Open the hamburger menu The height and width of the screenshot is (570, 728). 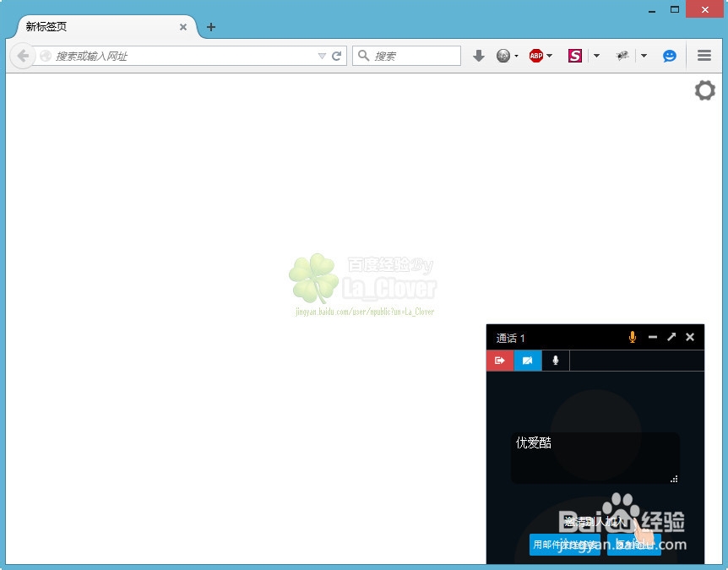704,56
